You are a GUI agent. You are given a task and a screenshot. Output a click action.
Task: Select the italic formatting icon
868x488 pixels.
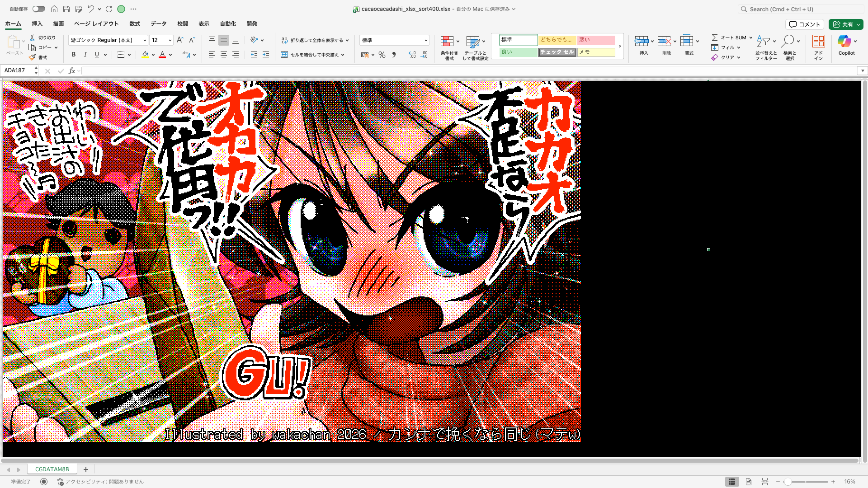coord(85,54)
